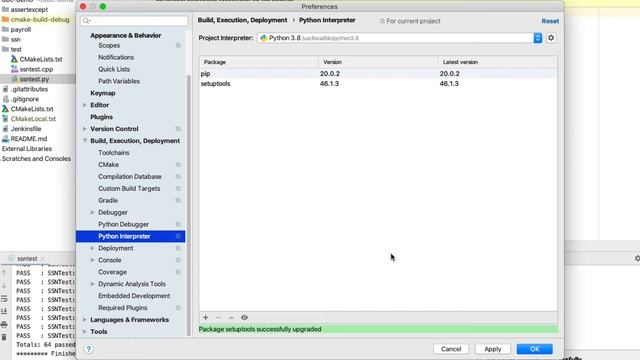The image size is (640, 360).
Task: Click the print icon in run panel
Action: tap(4, 325)
